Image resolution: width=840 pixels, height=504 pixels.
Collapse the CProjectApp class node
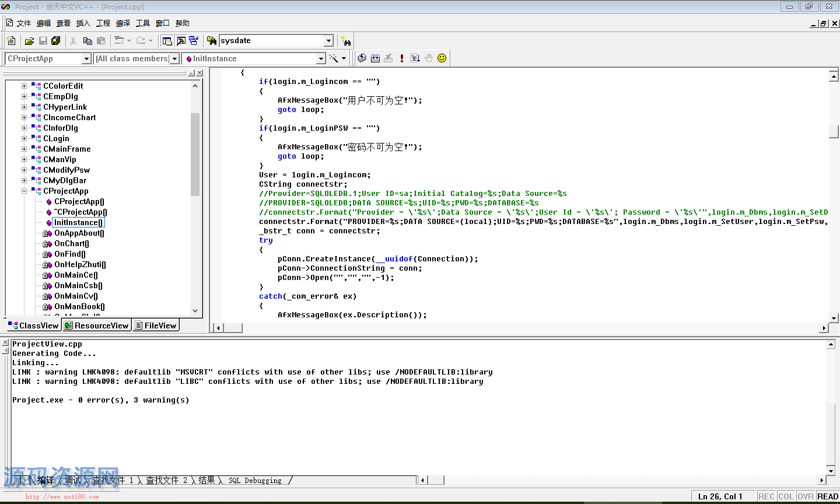pos(24,191)
